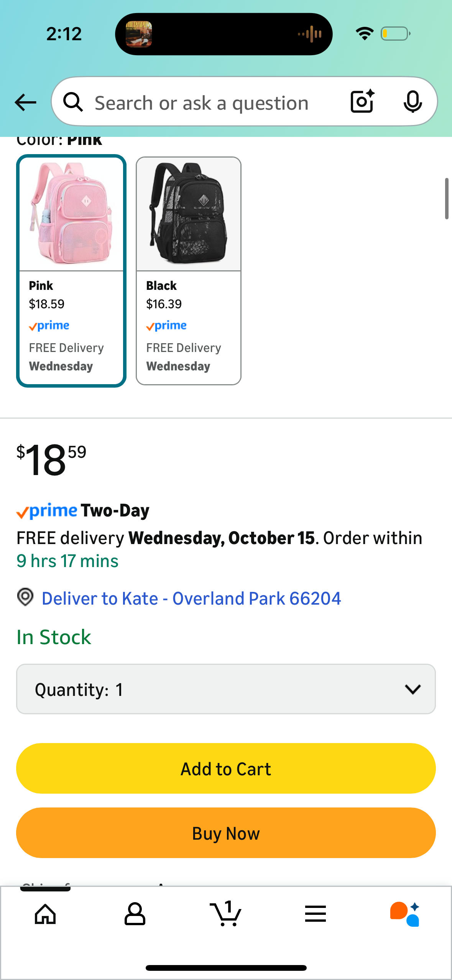Open camera lens visual search
The height and width of the screenshot is (980, 452).
(362, 102)
